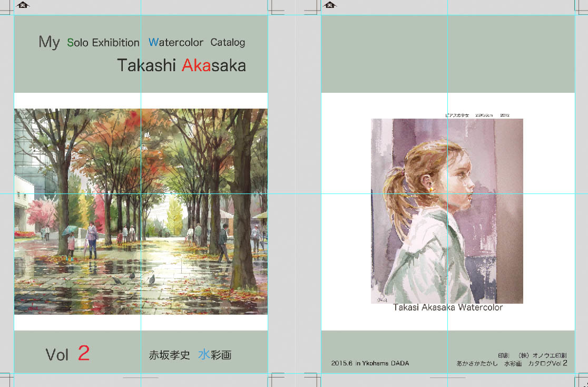Select the "ピアスの少女" caption above the portrait
The image size is (588, 387).
click(457, 115)
